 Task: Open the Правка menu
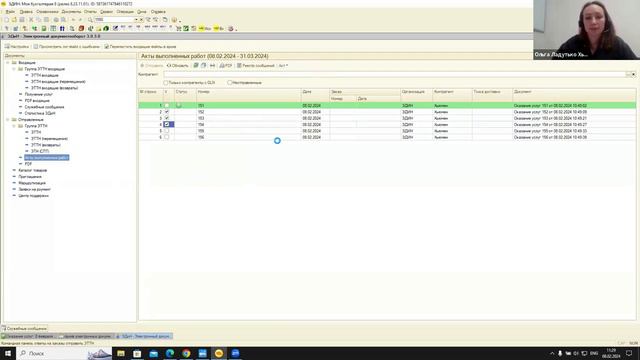click(26, 11)
